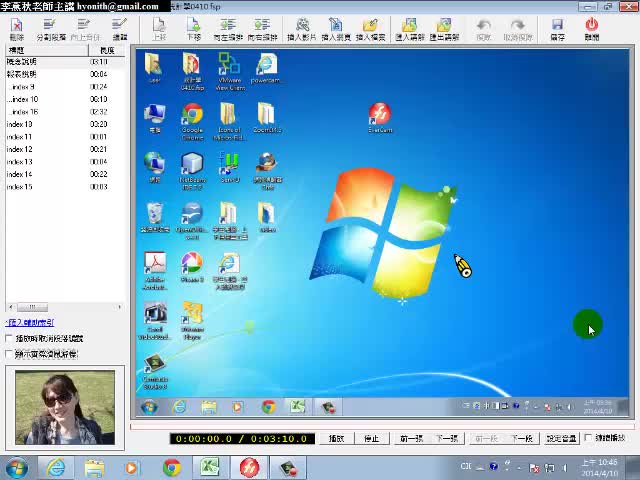Click the 00:20 duration of index 10
640x480 pixels.
pos(98,124)
